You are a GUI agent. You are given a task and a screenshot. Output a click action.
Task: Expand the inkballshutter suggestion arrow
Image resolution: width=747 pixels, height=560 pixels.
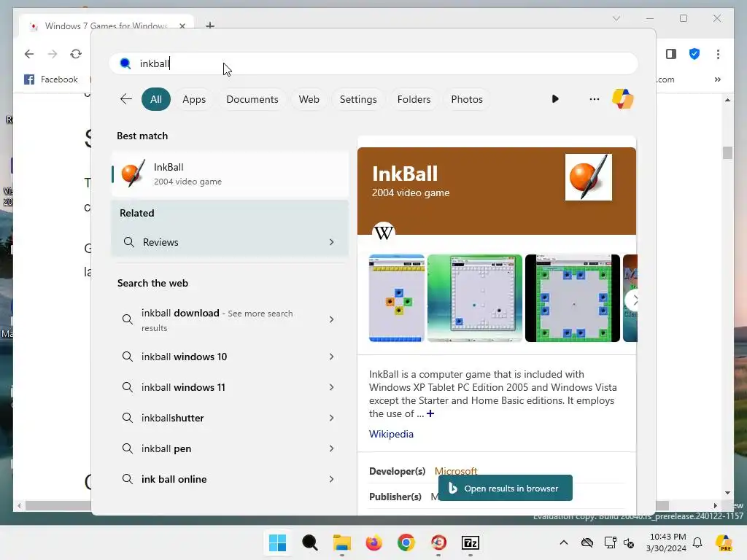click(332, 418)
